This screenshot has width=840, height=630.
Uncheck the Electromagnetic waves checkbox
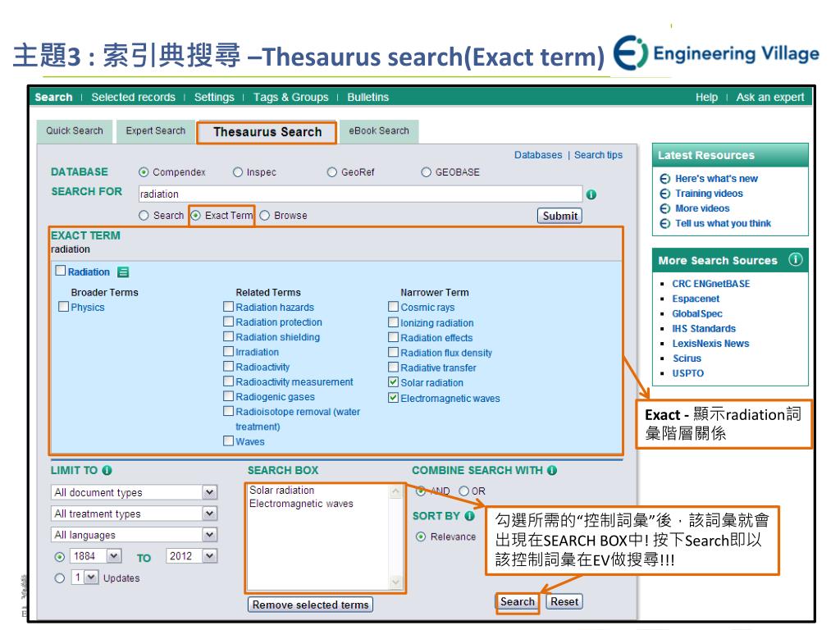coord(393,398)
